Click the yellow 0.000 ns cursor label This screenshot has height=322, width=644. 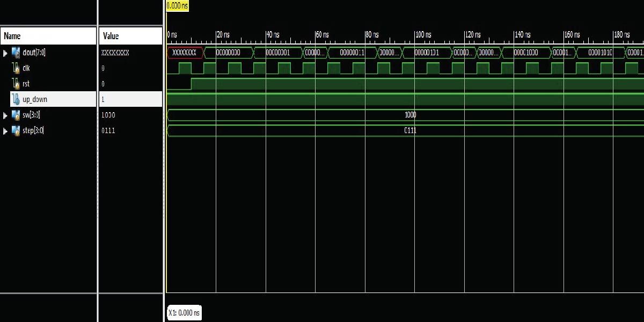(x=176, y=6)
